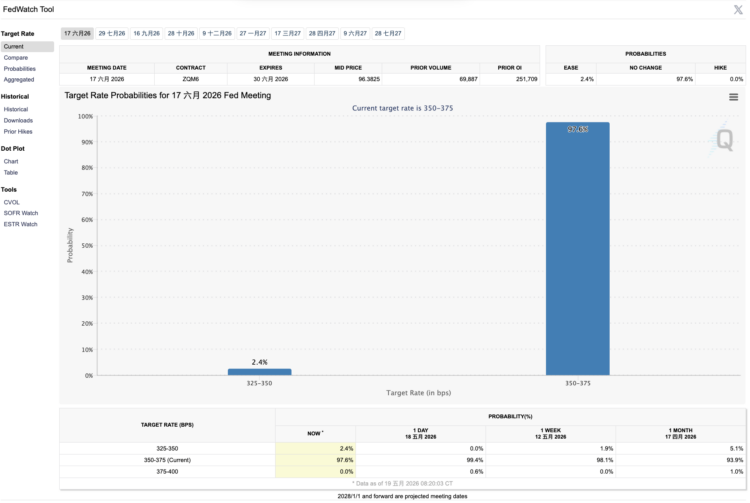Screen dimensions: 750x503
Task: Click the 1 DAY 0.6% cell
Action: click(x=420, y=472)
